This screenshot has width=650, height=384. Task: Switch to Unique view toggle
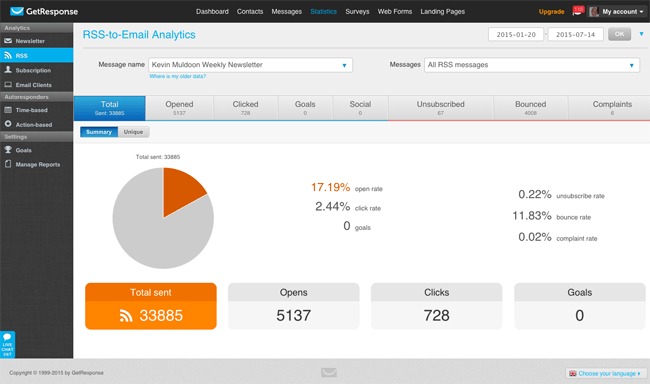pyautogui.click(x=133, y=132)
